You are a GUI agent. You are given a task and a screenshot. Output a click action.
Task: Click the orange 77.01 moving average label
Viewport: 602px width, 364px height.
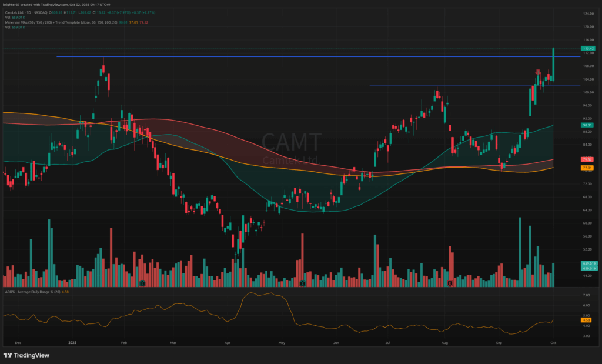[x=586, y=168]
